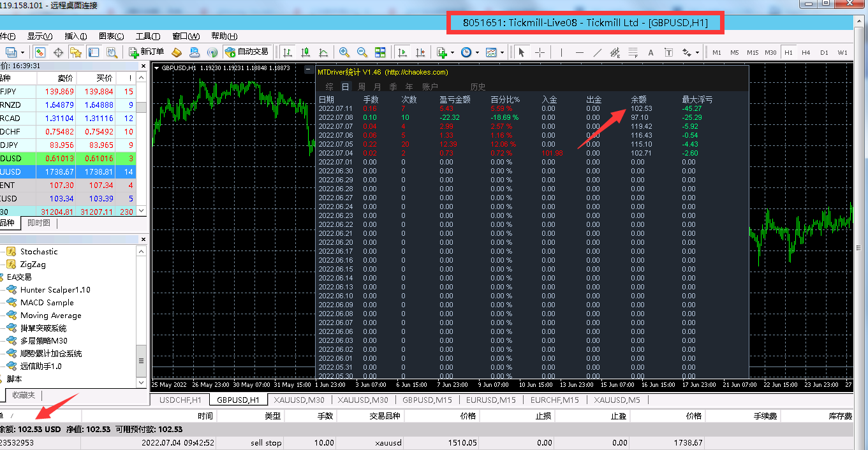Open the 窗口(W) menu
Viewport: 868px width, 450px height.
186,36
